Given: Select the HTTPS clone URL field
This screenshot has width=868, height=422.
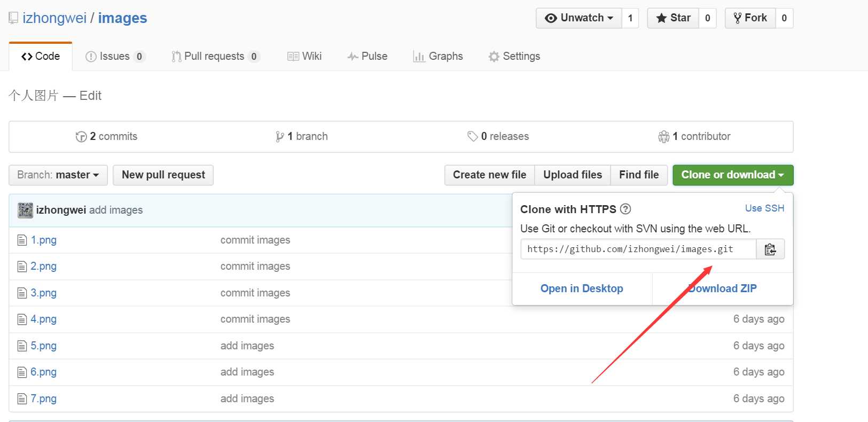Looking at the screenshot, I should [638, 249].
